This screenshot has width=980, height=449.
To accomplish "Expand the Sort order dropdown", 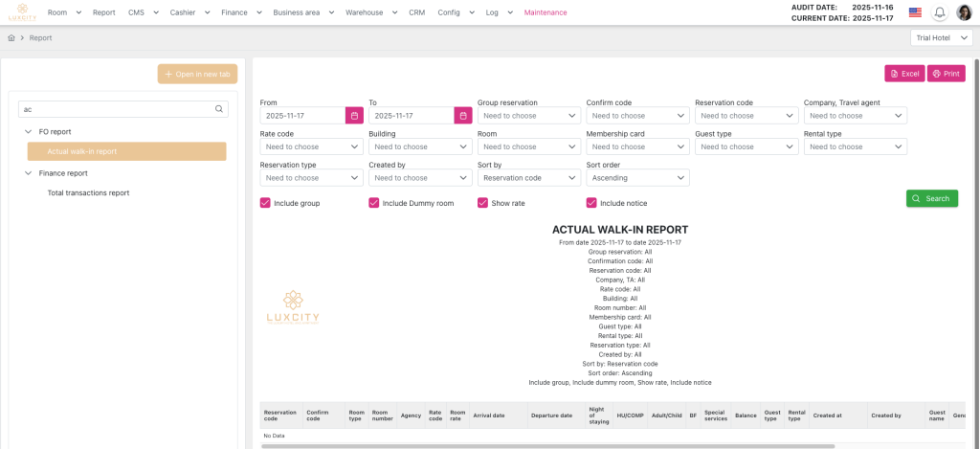I will tap(637, 178).
